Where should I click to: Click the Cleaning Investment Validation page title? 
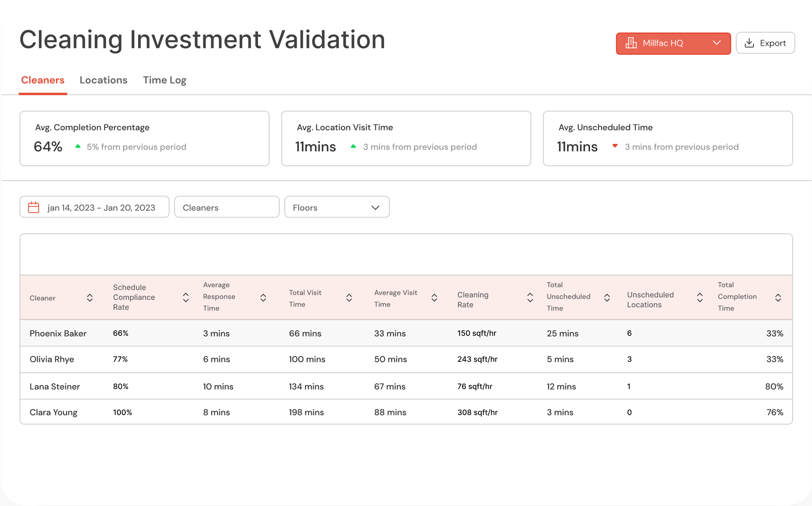tap(202, 40)
